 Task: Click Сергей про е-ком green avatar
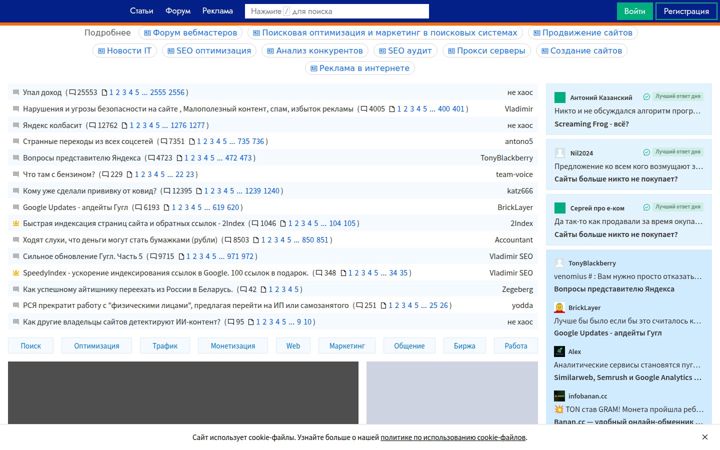(560, 208)
